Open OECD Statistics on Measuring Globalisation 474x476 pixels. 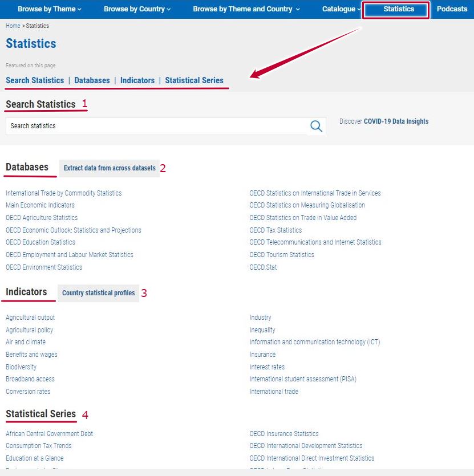[307, 205]
